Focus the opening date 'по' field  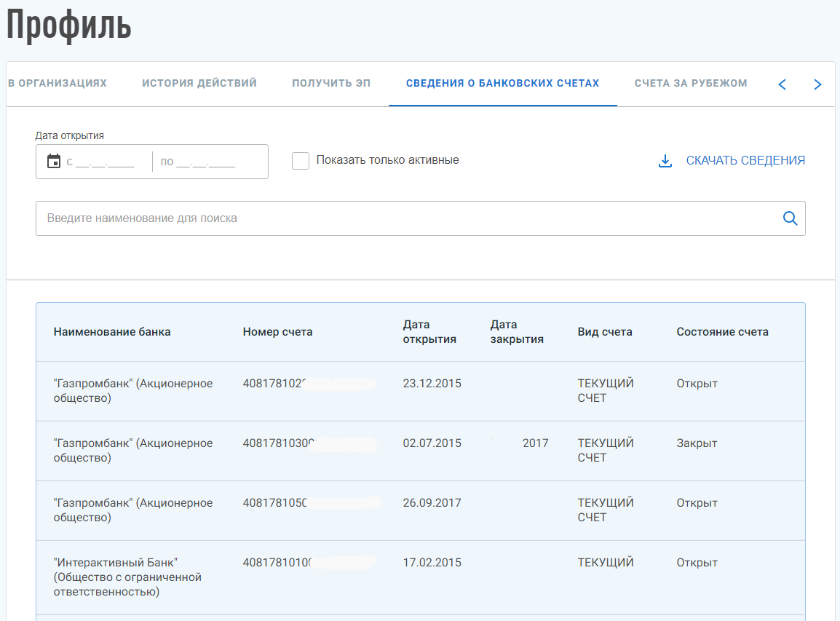pos(198,162)
